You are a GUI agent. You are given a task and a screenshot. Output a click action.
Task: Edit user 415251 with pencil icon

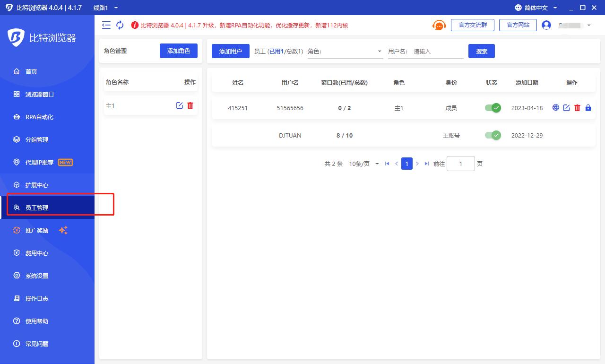tap(566, 108)
